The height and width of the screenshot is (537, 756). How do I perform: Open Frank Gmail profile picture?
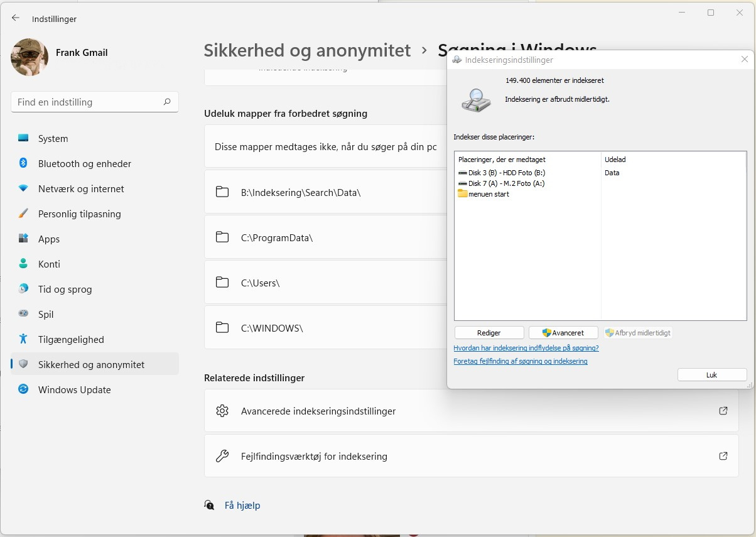click(30, 57)
